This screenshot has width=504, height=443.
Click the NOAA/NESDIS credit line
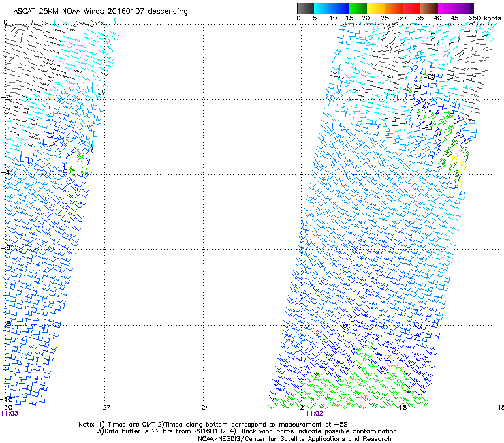point(294,439)
